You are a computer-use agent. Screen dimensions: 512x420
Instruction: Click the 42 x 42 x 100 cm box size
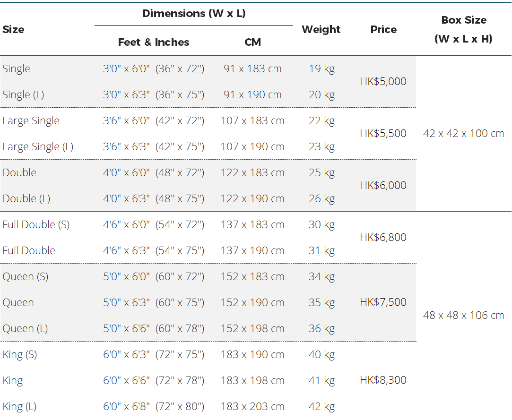[463, 133]
